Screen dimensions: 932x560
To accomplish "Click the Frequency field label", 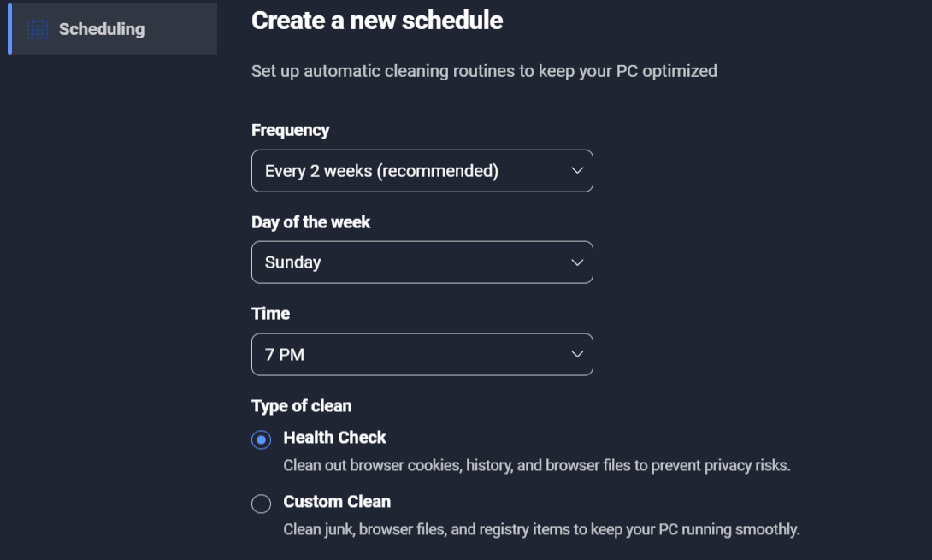I will (290, 130).
